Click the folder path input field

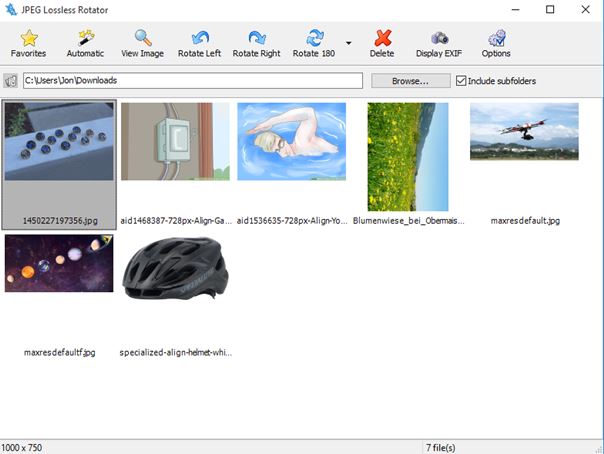coord(191,81)
